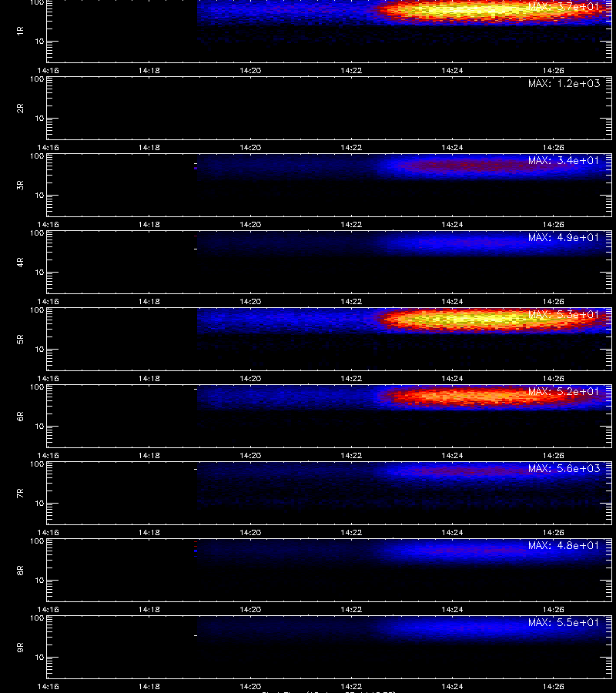Select the 'MAX: 4.8e+01' annotation
This screenshot has width=616, height=693.
pyautogui.click(x=564, y=545)
